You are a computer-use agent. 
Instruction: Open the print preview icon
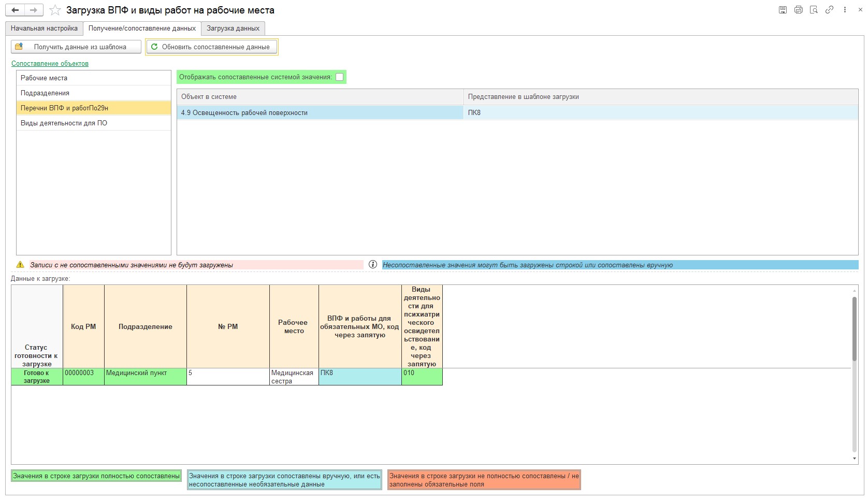click(x=814, y=10)
